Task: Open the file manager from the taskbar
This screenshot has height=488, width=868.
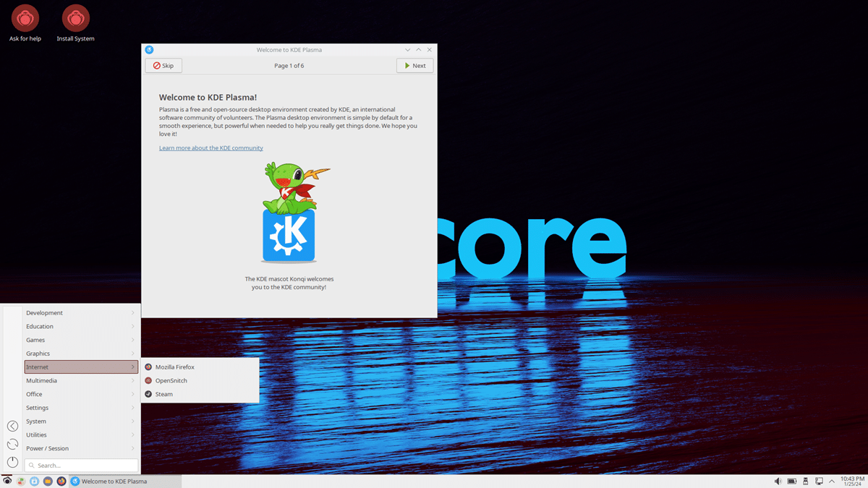Action: 48,481
